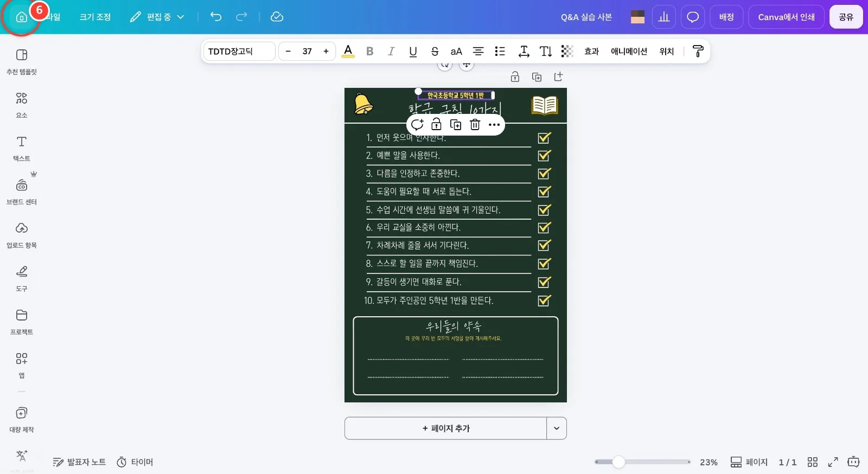Toggle italic formatting

coord(391,52)
